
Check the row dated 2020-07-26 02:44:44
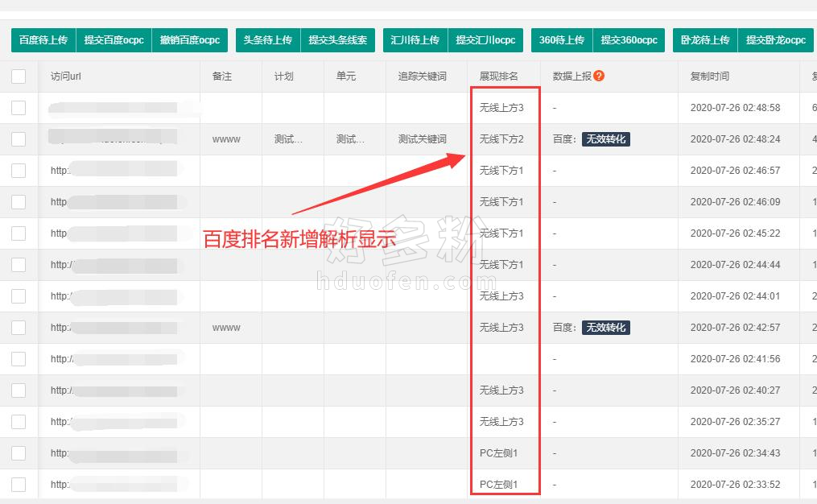(19, 265)
